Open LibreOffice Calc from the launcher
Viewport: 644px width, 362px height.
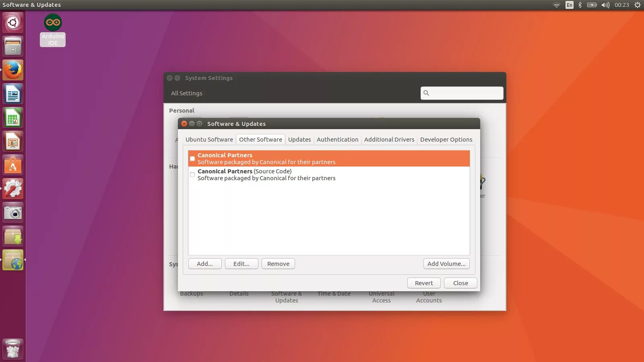click(13, 118)
